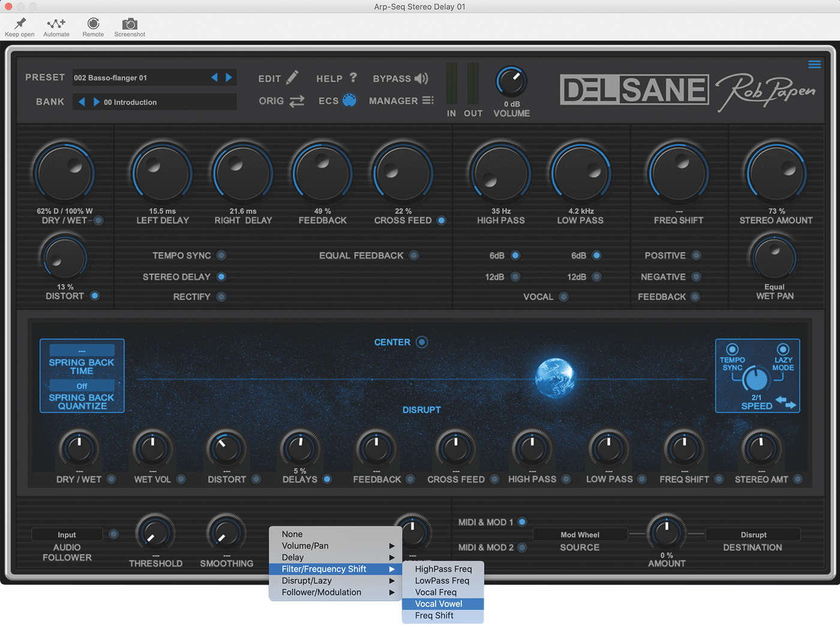Expand the Delay submenu
The width and height of the screenshot is (840, 634).
pyautogui.click(x=335, y=557)
